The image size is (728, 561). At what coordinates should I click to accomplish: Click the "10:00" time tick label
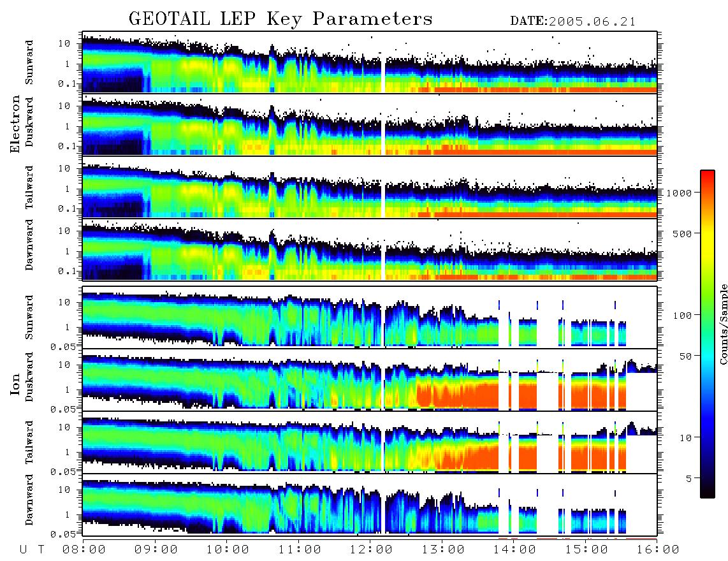pyautogui.click(x=228, y=550)
